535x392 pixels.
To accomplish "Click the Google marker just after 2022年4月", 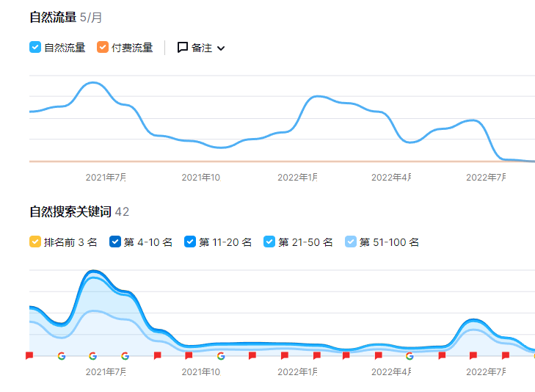I will coord(410,356).
